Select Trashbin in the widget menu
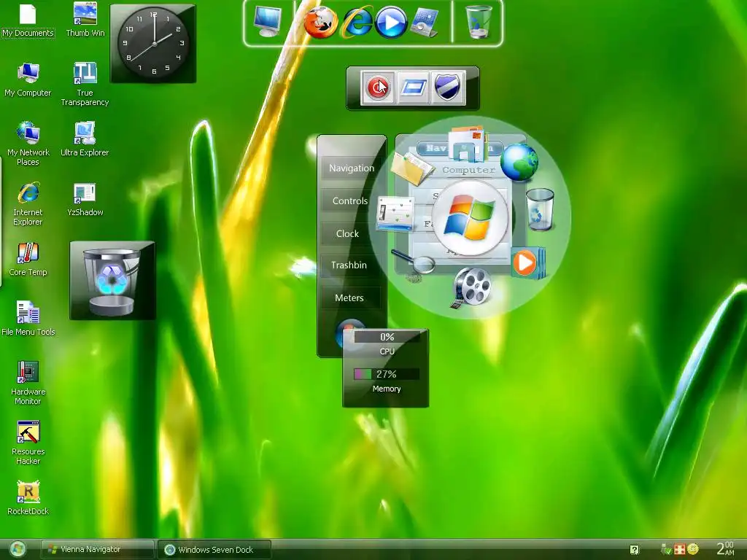Screen dimensions: 747x560 tap(349, 265)
